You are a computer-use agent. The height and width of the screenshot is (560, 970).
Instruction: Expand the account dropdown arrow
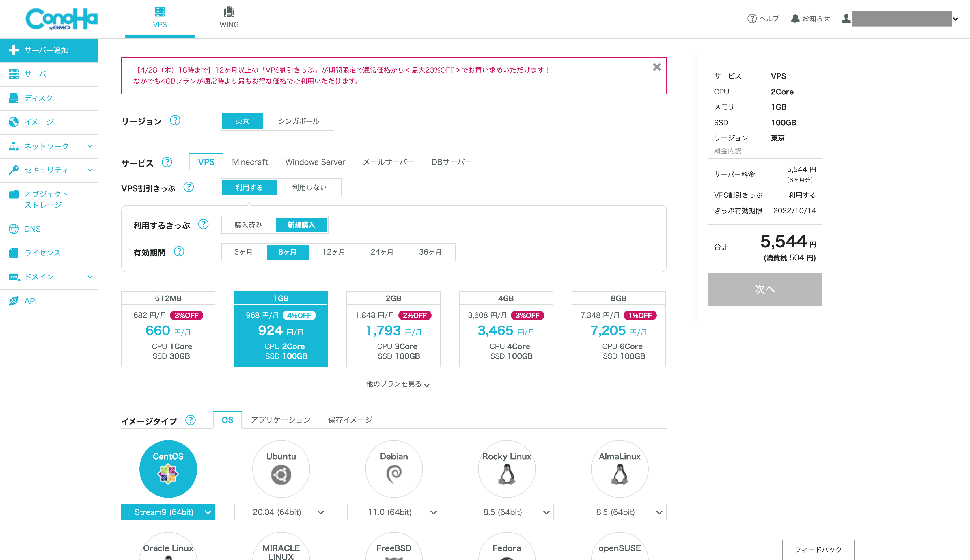(x=955, y=19)
